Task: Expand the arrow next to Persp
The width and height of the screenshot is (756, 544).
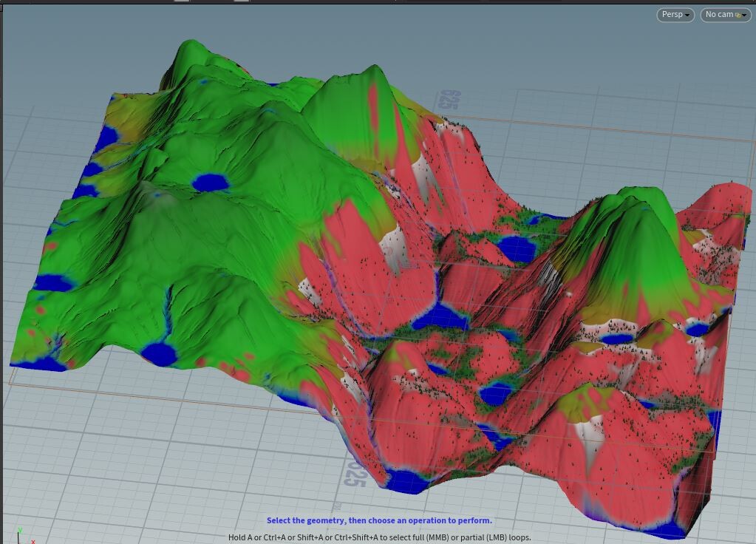Action: 688,15
